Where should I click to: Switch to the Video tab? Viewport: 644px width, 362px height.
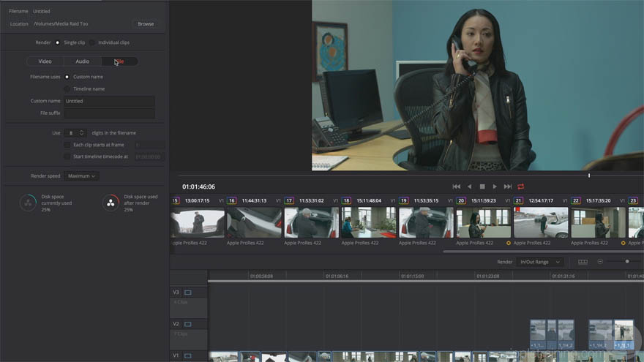[x=45, y=61]
